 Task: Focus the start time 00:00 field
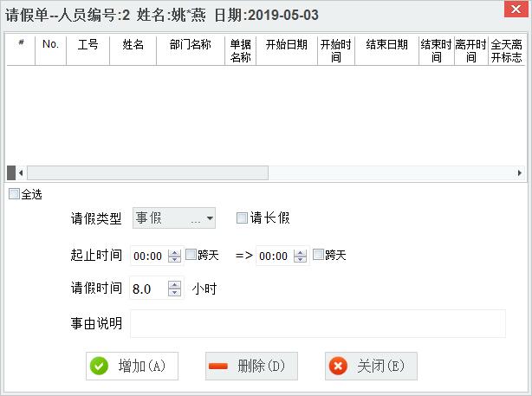click(x=149, y=256)
